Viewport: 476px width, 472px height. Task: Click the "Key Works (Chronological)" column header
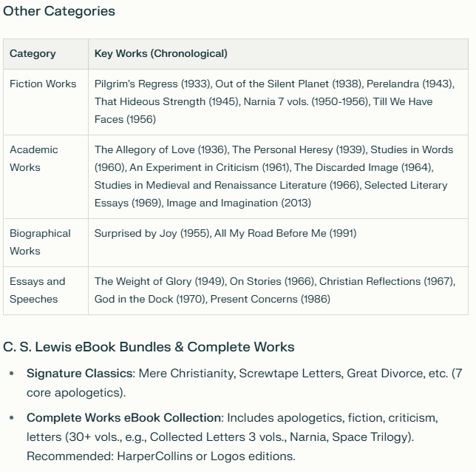pyautogui.click(x=160, y=53)
